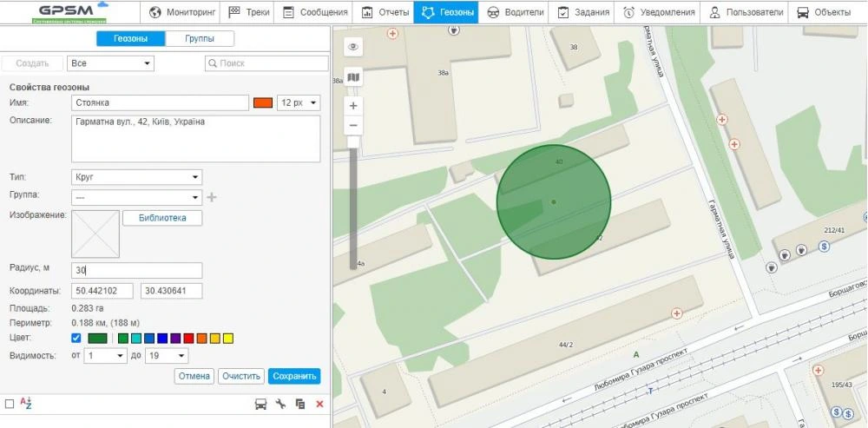Switch to the Группы tab
This screenshot has height=428, width=868.
point(199,39)
